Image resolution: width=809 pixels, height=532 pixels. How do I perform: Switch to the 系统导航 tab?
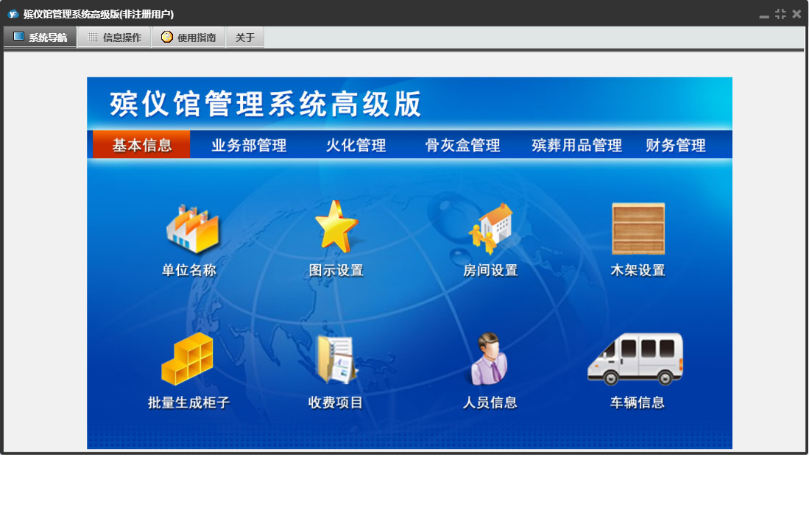pos(40,37)
